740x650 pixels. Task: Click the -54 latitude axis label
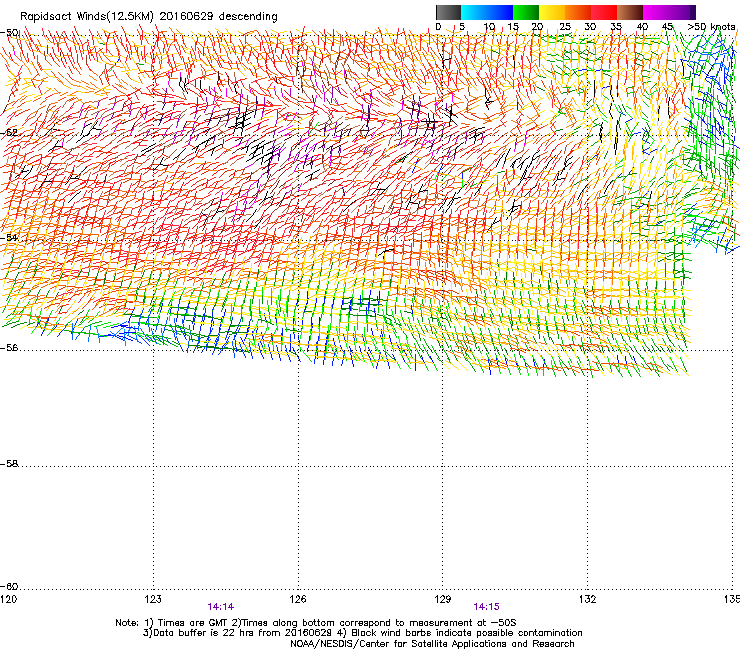(x=9, y=237)
